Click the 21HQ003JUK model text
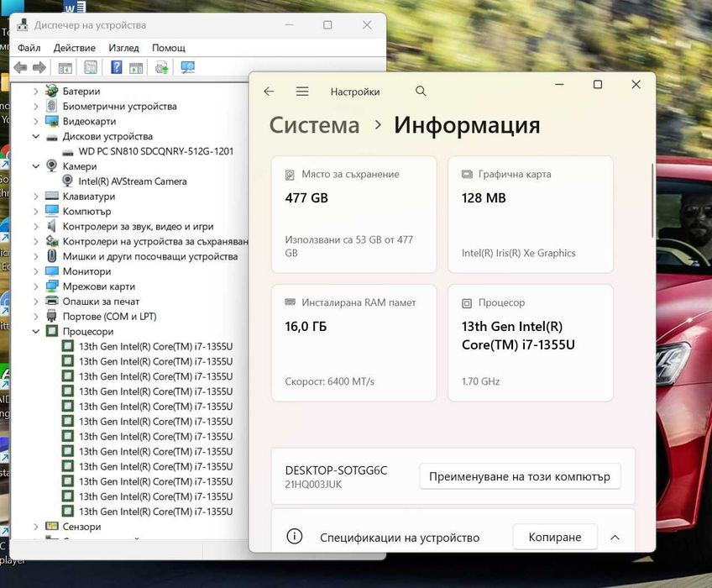 coord(313,485)
